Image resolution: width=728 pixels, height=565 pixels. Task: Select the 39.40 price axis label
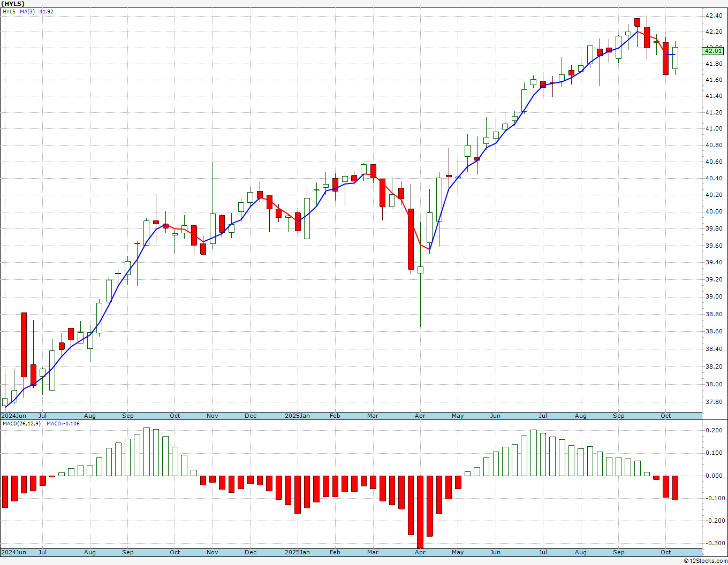(714, 262)
